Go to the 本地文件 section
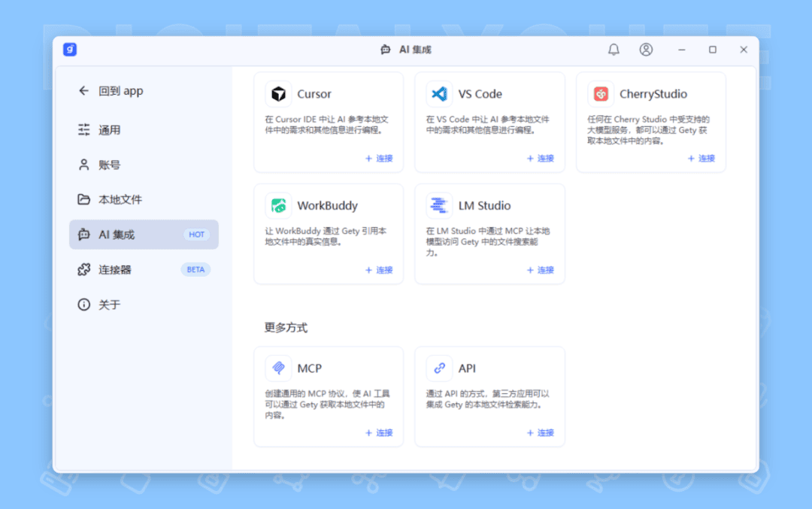Image resolution: width=812 pixels, height=509 pixels. [144, 199]
